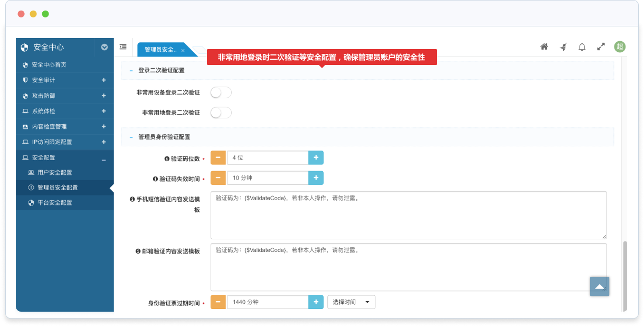Click the quick-launch icon beside home
Image resolution: width=644 pixels, height=327 pixels.
pos(563,47)
